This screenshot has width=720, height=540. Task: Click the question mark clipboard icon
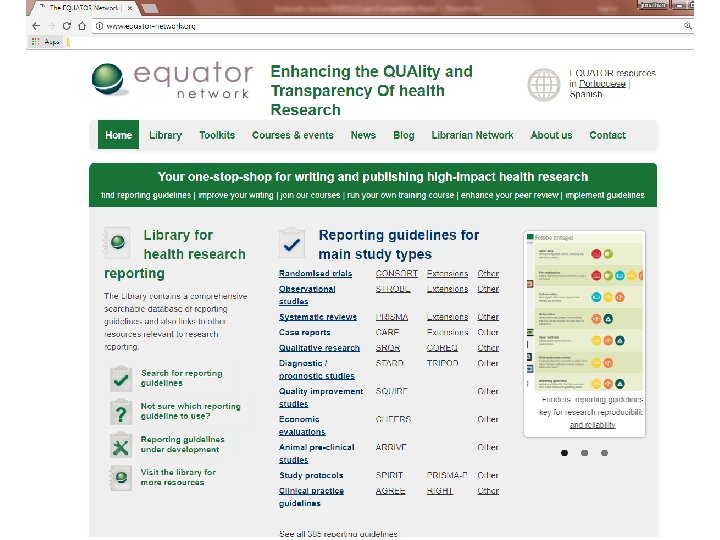[x=121, y=412]
